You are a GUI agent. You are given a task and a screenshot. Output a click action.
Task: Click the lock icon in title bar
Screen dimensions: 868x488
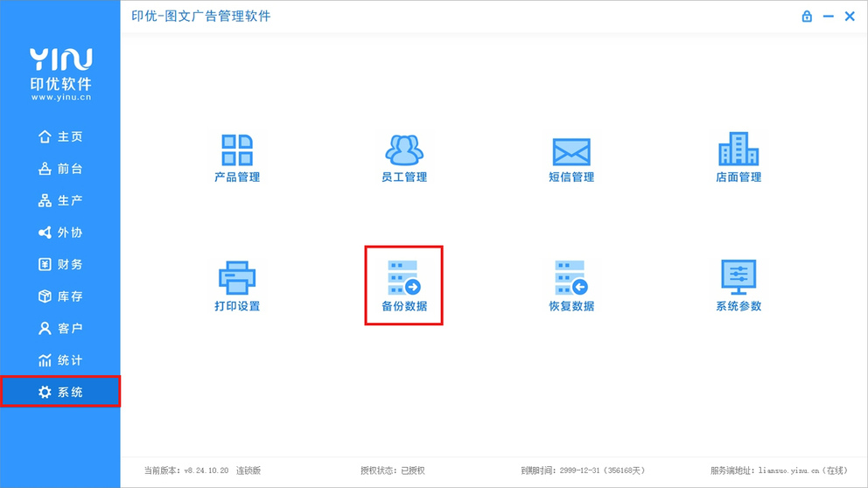pos(807,17)
